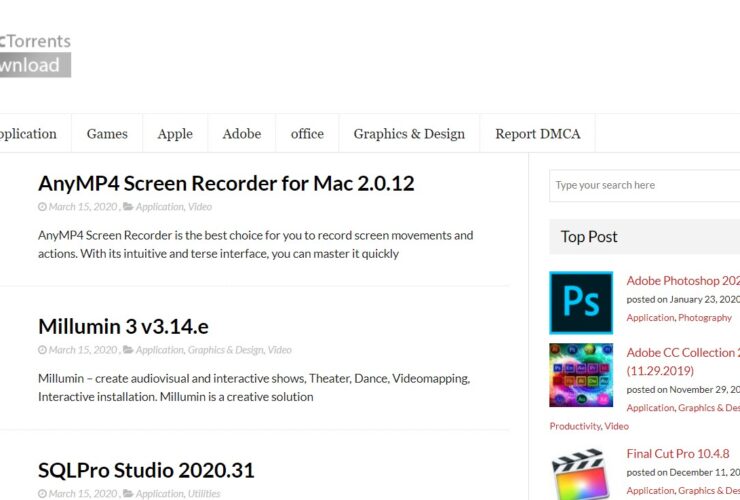Click Application category under SQLPro Studio post
The height and width of the screenshot is (500, 740).
click(x=160, y=493)
